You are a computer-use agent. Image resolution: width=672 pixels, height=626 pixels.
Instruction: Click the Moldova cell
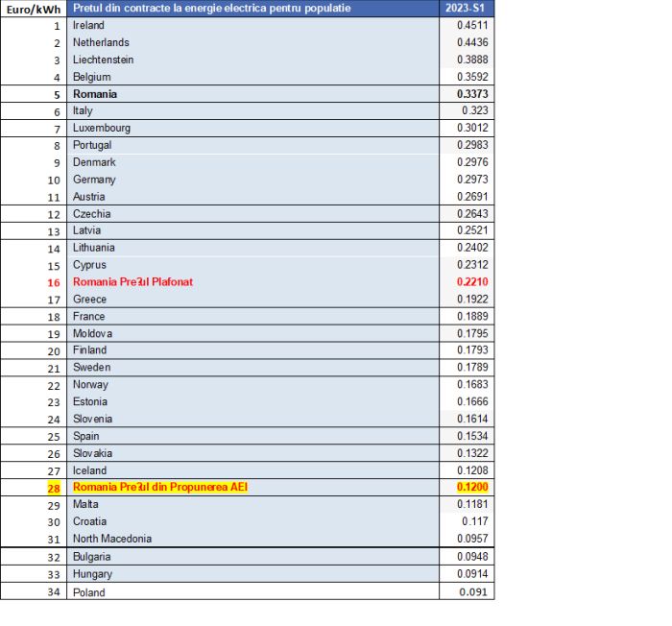pyautogui.click(x=252, y=333)
